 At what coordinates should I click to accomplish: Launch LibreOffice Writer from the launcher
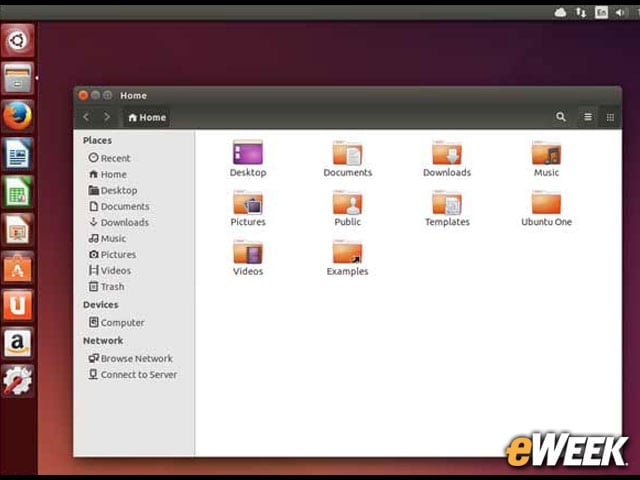pyautogui.click(x=18, y=154)
